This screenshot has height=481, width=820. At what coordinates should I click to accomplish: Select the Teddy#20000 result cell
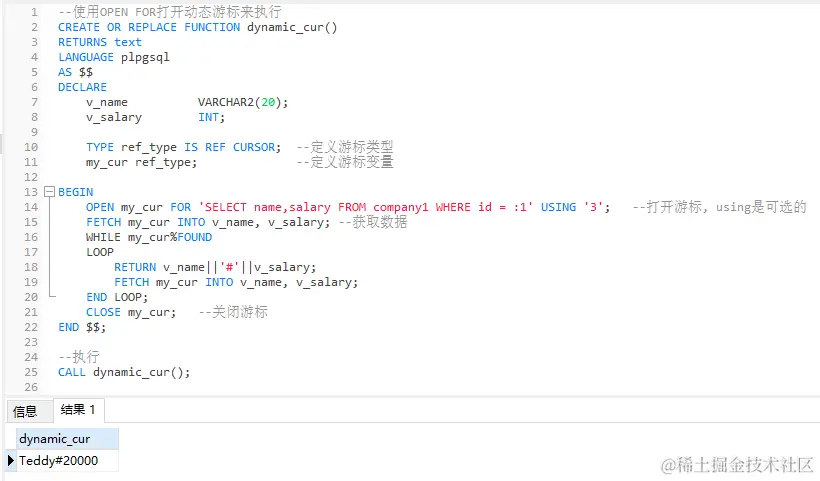[67, 461]
